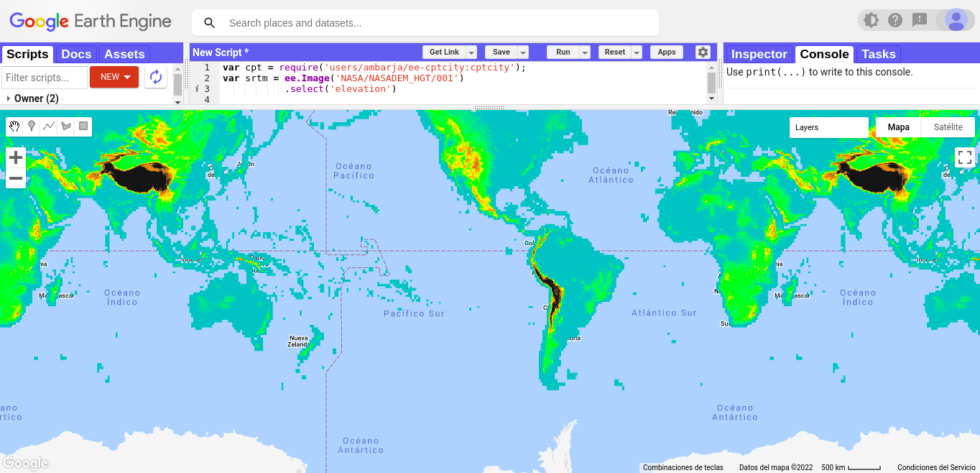Screen dimensions: 980x473
Task: Focus the Filter scripts input
Action: (x=45, y=78)
